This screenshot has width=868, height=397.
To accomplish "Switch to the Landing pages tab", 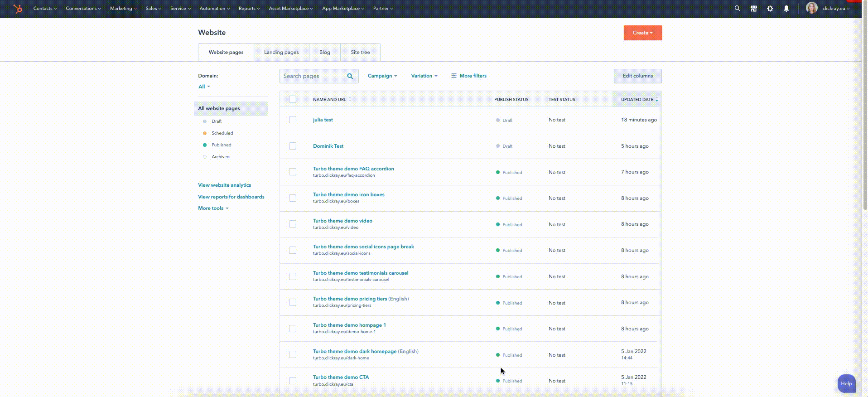I will tap(281, 52).
